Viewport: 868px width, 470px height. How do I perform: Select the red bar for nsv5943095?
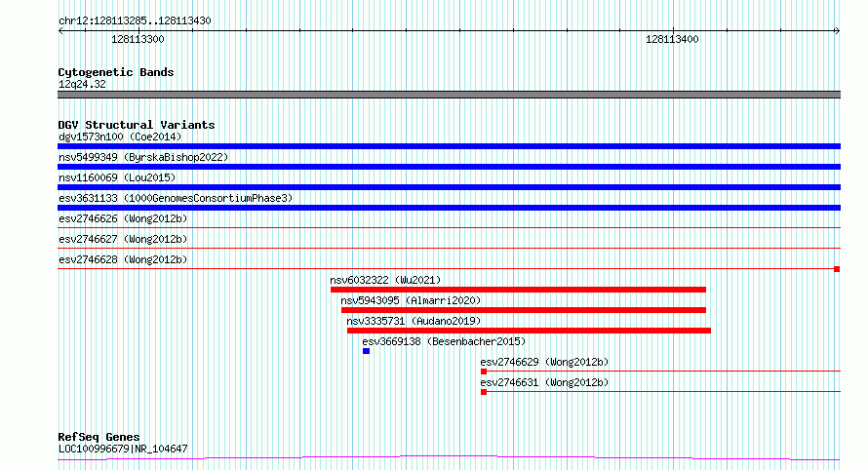tap(524, 310)
